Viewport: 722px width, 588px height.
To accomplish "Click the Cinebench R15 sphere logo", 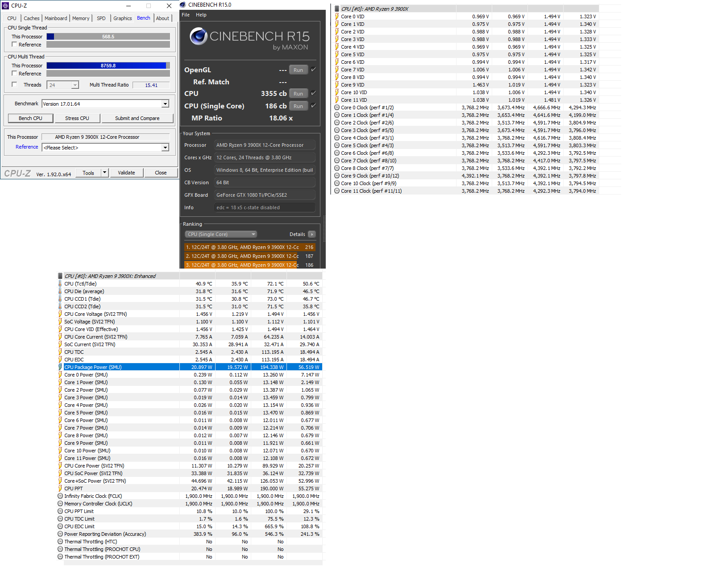I will tap(198, 36).
